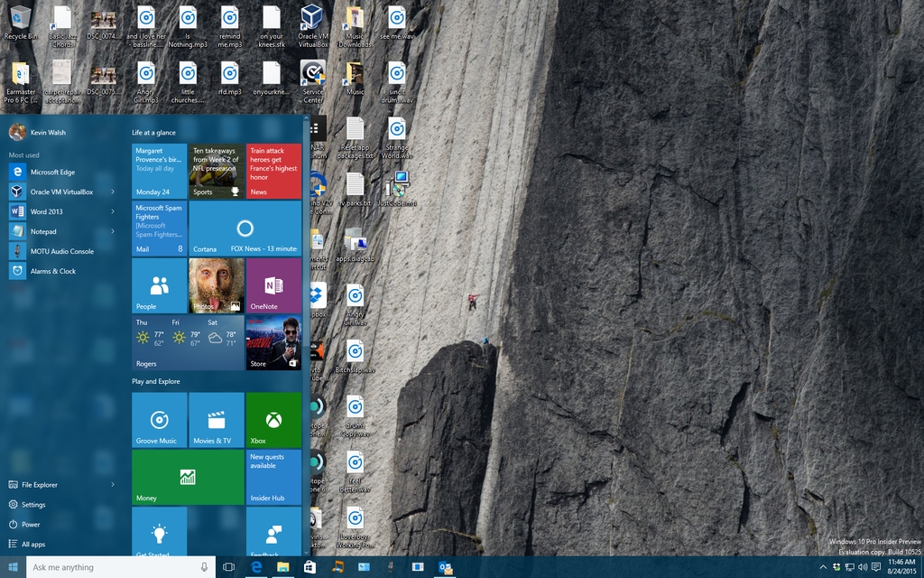
Task: Click the Movies & TV tile
Action: tap(217, 420)
